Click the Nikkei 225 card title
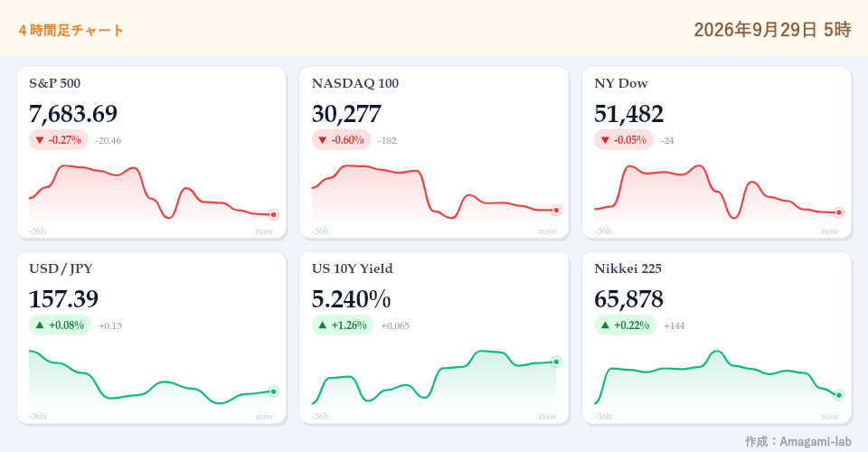The width and height of the screenshot is (868, 452). pos(628,268)
